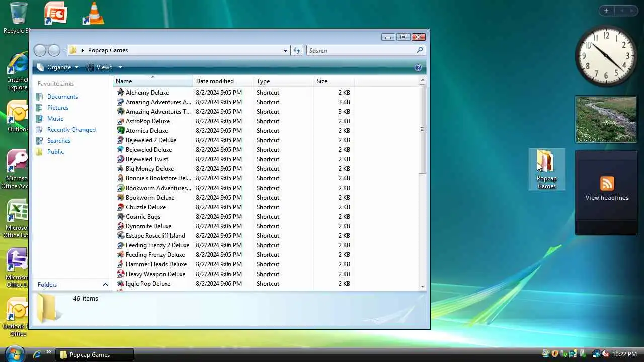The height and width of the screenshot is (362, 644).
Task: Open the Windows Start orb
Action: tap(15, 354)
